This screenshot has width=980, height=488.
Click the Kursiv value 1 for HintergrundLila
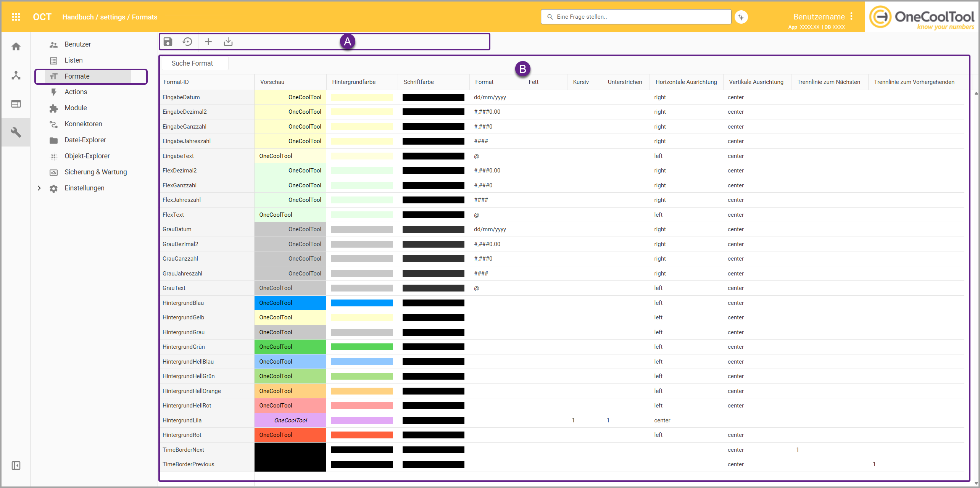(573, 420)
